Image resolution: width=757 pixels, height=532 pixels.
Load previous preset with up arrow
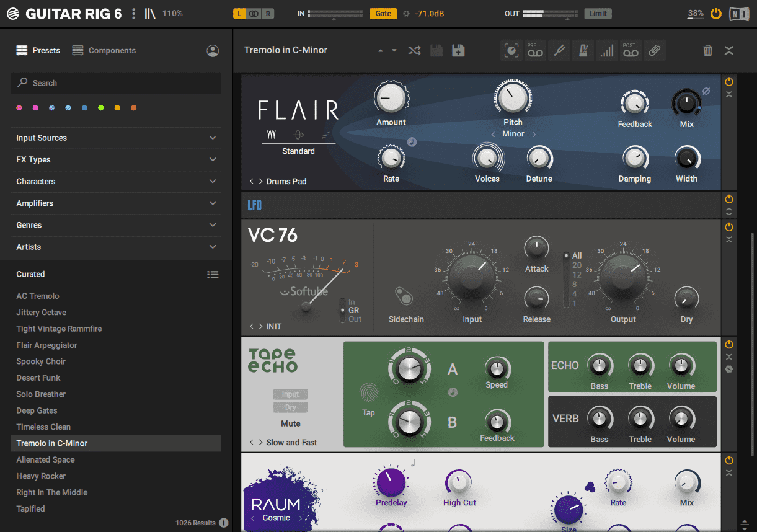381,51
